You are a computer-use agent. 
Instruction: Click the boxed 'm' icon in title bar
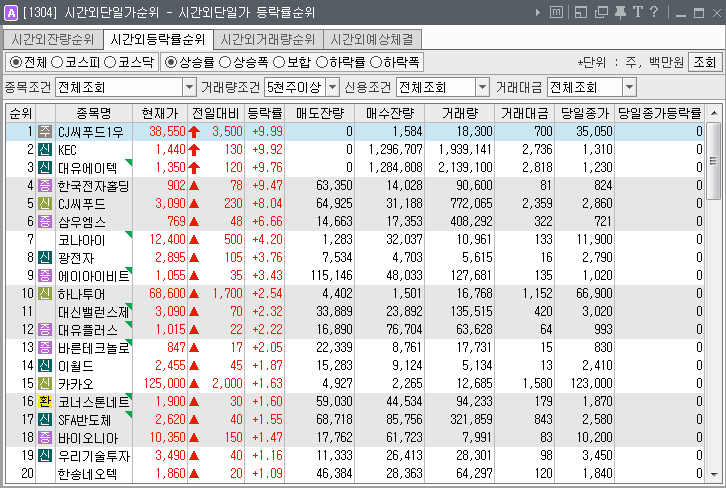pyautogui.click(x=557, y=12)
